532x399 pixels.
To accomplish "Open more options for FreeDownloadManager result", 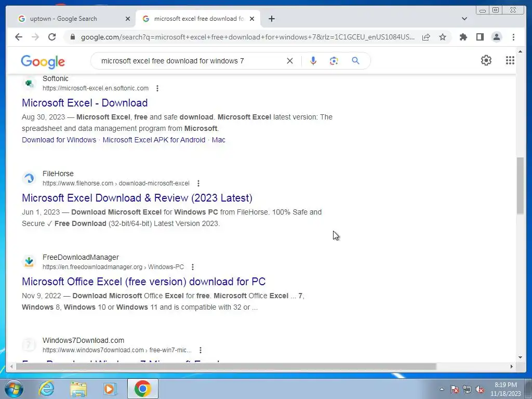I will pos(193,267).
